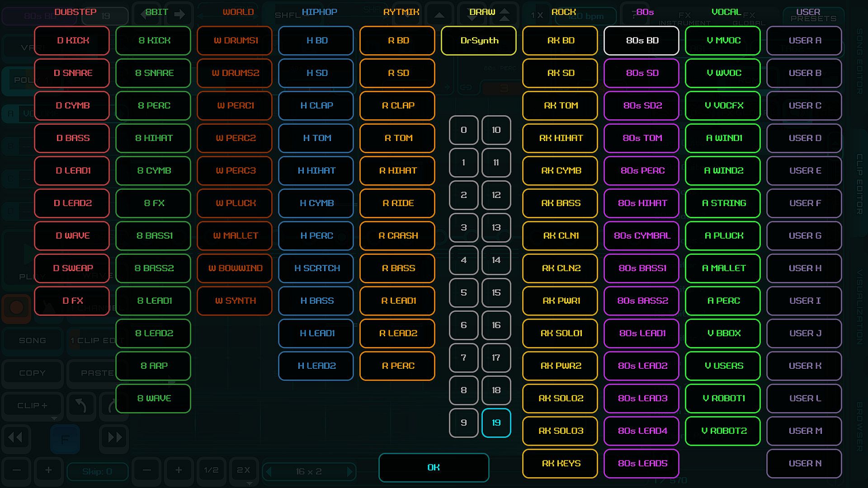Select the D SWEAP preset
This screenshot has height=488, width=868.
[72, 268]
